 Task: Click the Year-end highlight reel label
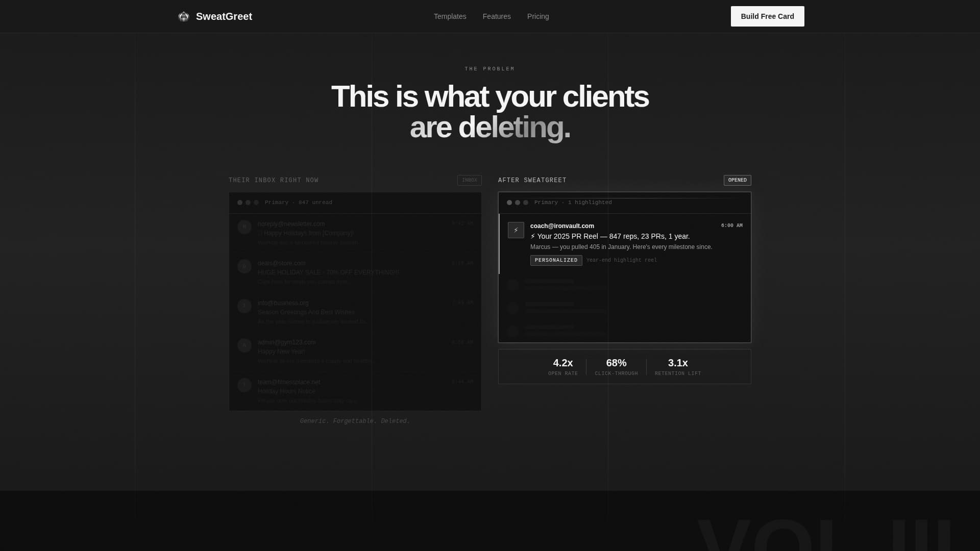[x=622, y=260]
